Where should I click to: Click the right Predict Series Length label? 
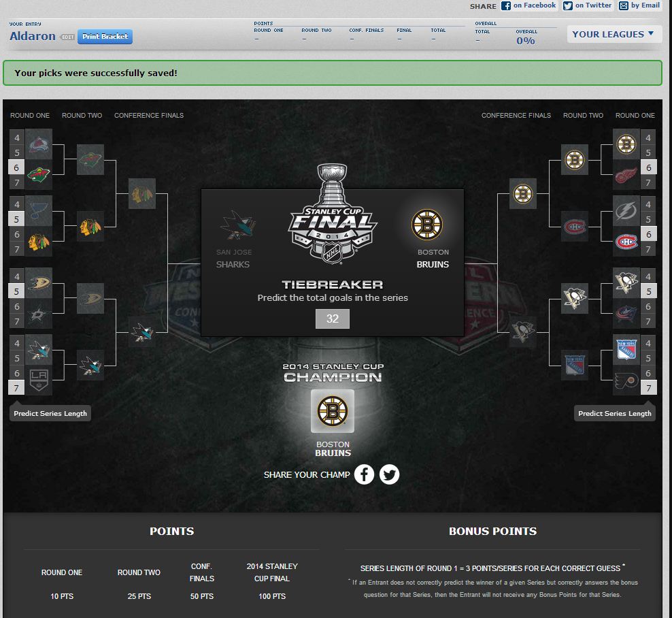[615, 413]
